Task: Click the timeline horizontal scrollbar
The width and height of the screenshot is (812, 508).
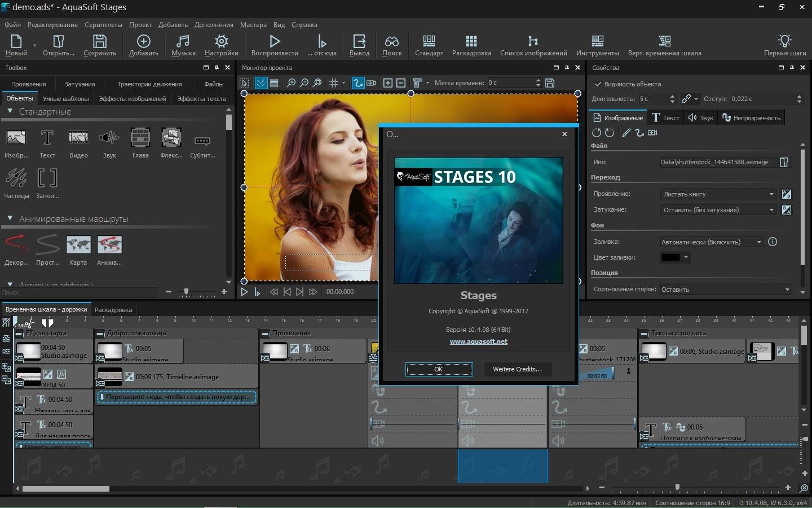Action: [x=66, y=489]
